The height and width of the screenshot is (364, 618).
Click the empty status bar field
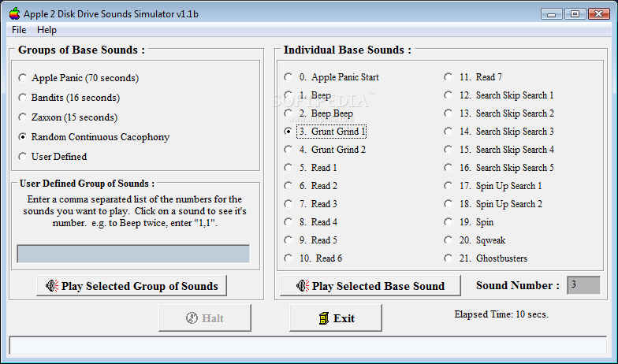click(307, 345)
